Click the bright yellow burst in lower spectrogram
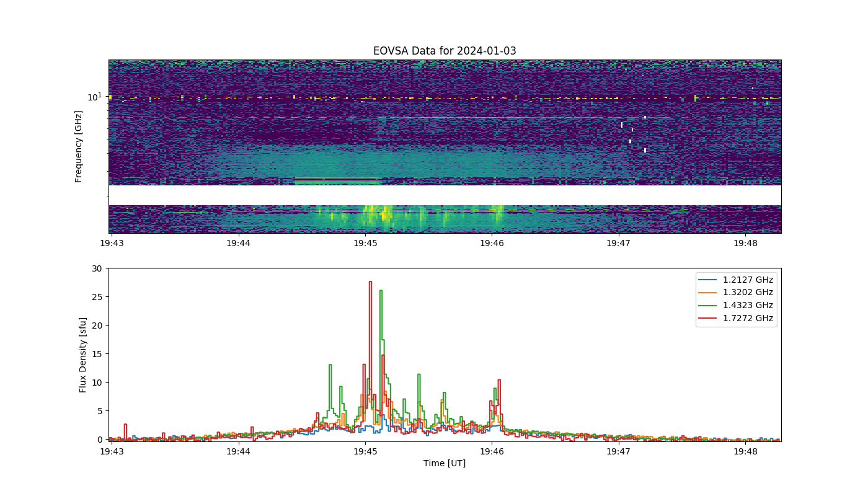This screenshot has height=496, width=868. tap(385, 215)
